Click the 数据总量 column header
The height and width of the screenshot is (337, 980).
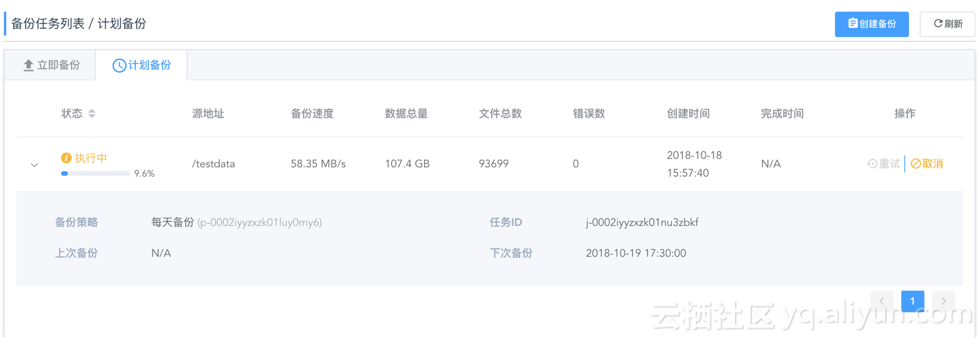[x=406, y=114]
